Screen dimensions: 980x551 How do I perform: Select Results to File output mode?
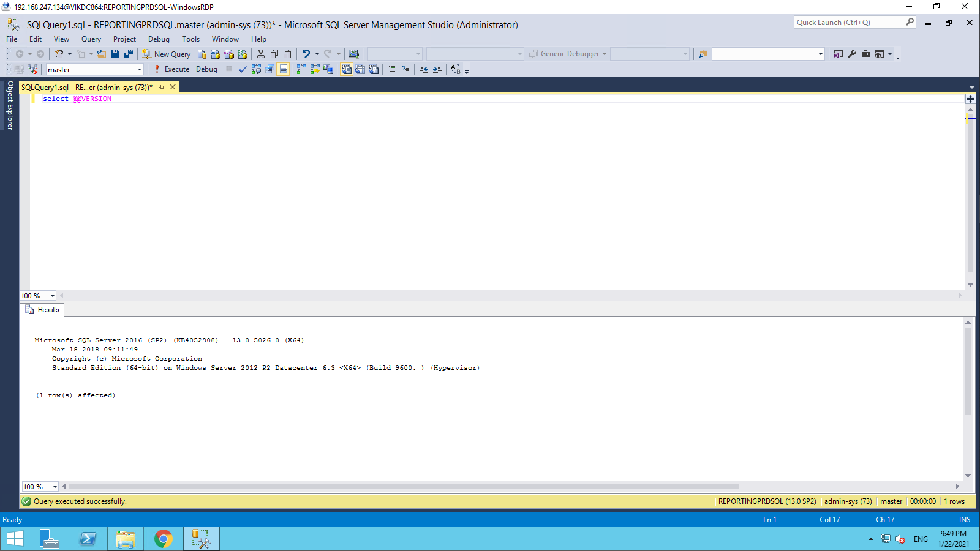click(374, 69)
